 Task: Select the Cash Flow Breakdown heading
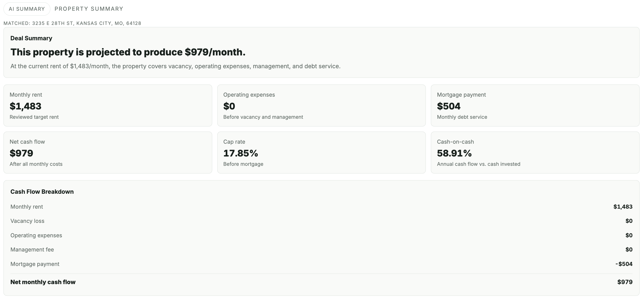(42, 192)
